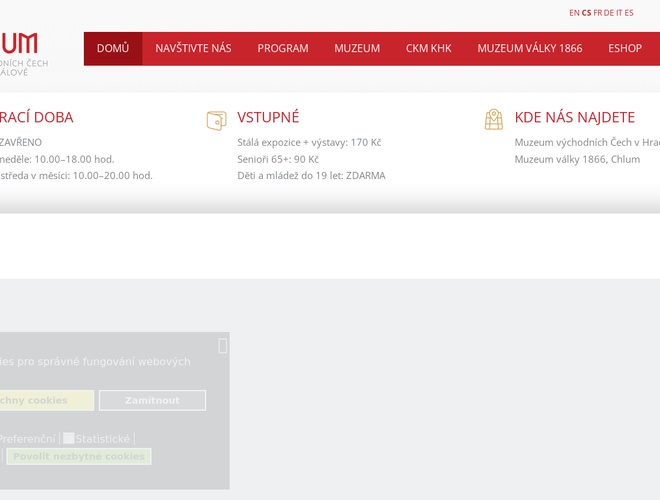Open the Vstupné heading link
The height and width of the screenshot is (500, 660).
tap(268, 118)
